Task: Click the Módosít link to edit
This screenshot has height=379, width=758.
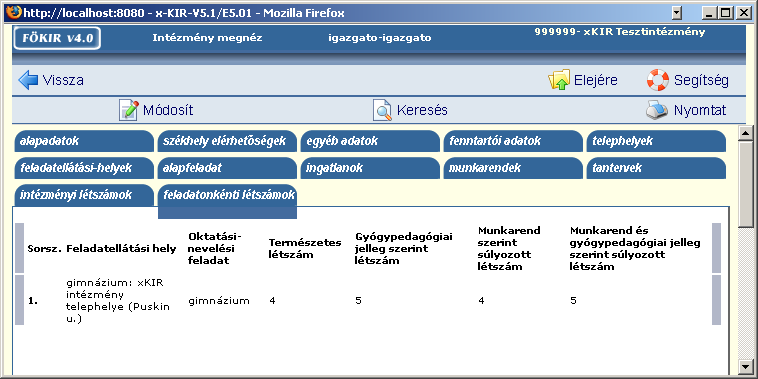Action: point(168,110)
